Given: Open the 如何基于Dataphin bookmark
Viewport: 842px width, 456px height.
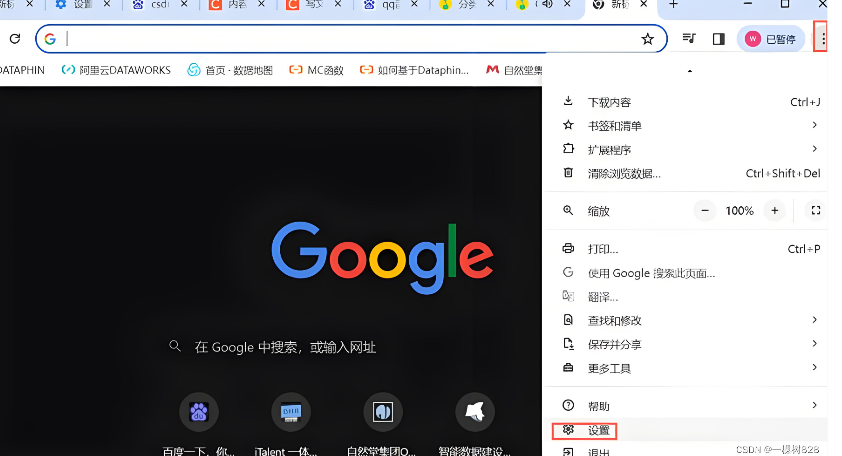Looking at the screenshot, I should pyautogui.click(x=414, y=70).
